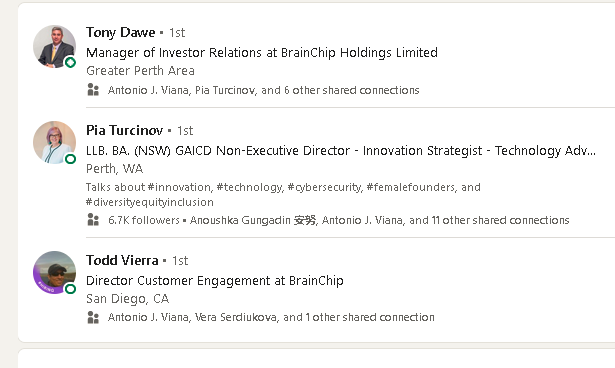Click Tony Dawe's green online status indicator
This screenshot has width=615, height=368.
70,62
